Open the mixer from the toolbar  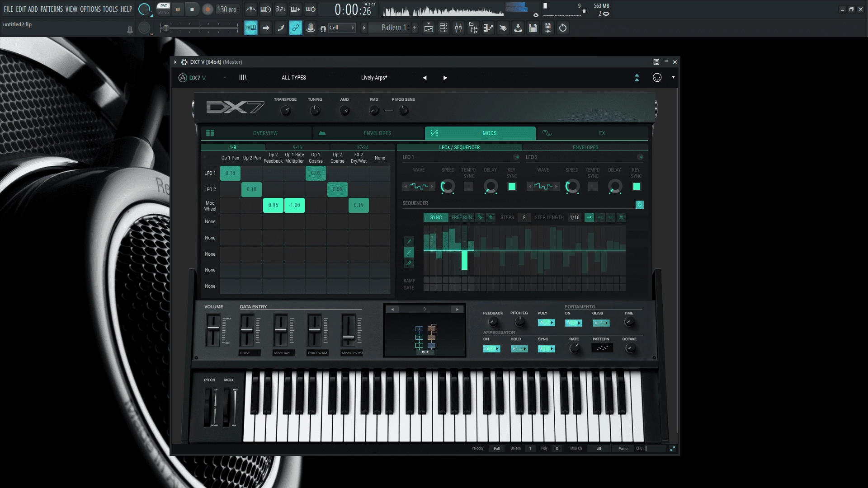[458, 28]
